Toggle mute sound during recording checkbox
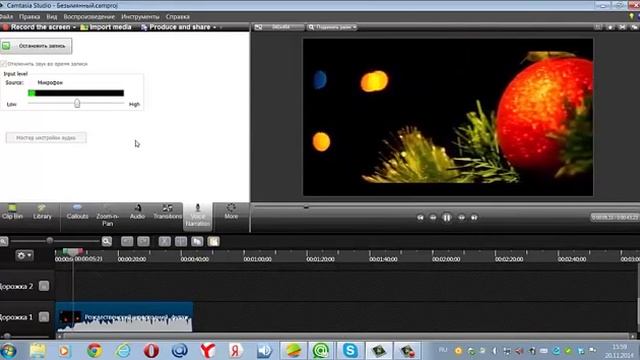The height and width of the screenshot is (360, 640). tap(4, 64)
